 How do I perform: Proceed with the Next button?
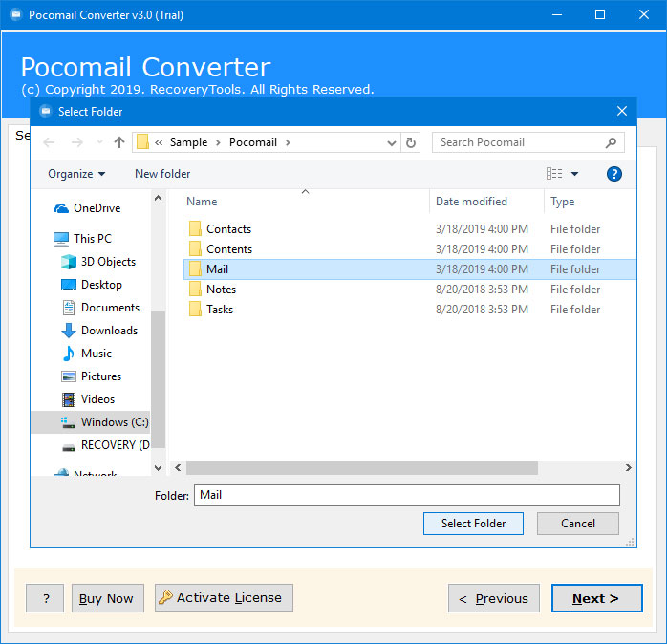tap(597, 598)
